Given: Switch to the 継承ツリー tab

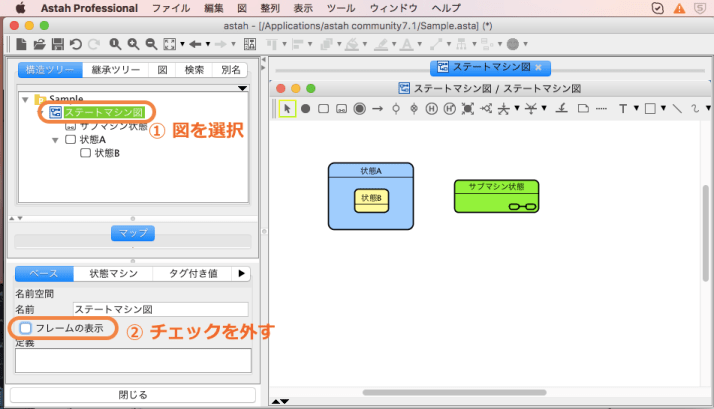Looking at the screenshot, I should pyautogui.click(x=116, y=70).
